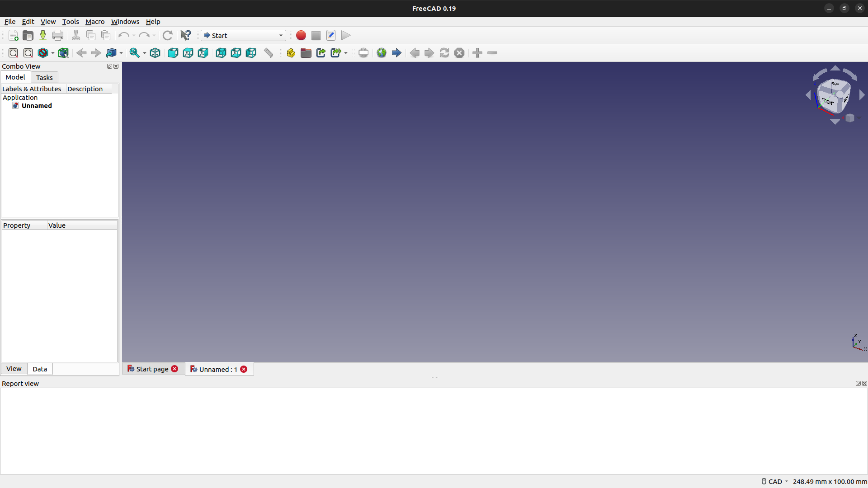Image resolution: width=868 pixels, height=488 pixels.
Task: Click the FRONT face of navigation cube
Action: (828, 101)
